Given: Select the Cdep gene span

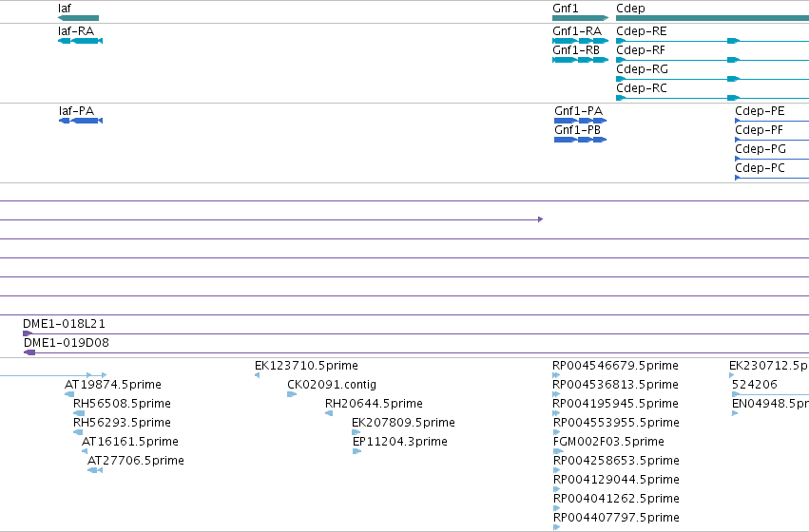Looking at the screenshot, I should click(713, 18).
